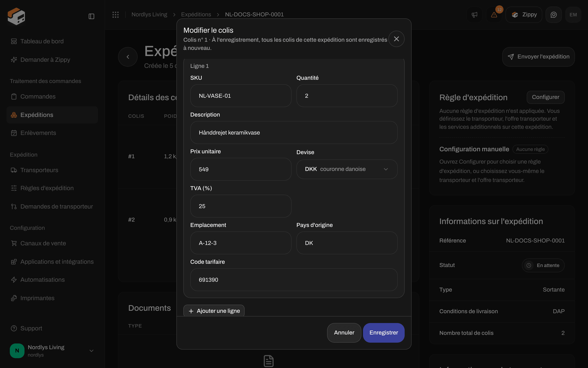Click the En attente status badge
Viewport: 588px width, 368px height.
tap(543, 265)
